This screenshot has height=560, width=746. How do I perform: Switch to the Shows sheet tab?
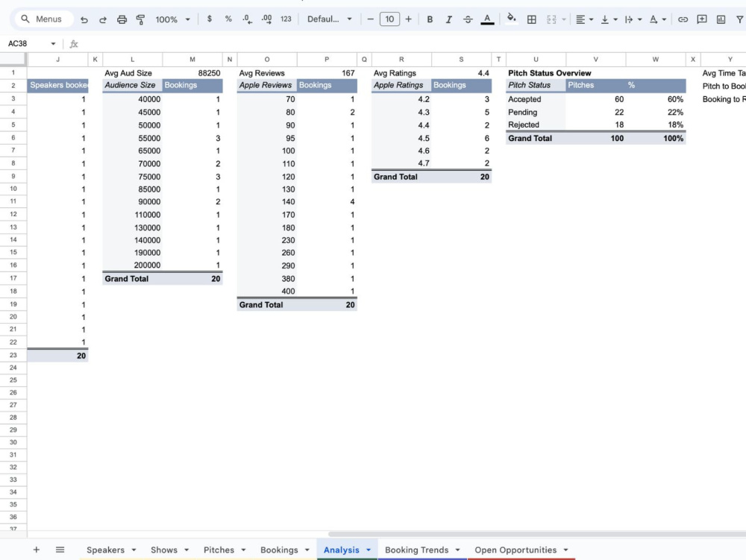tap(164, 550)
